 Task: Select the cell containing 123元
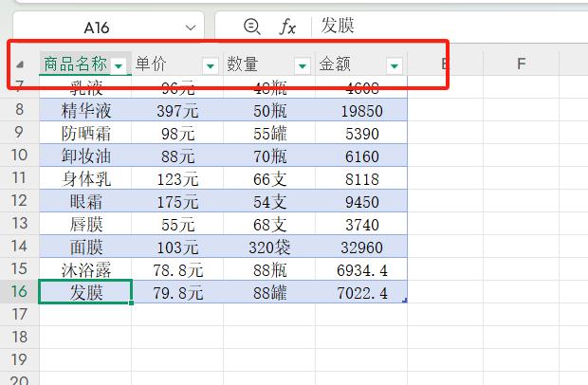[177, 178]
